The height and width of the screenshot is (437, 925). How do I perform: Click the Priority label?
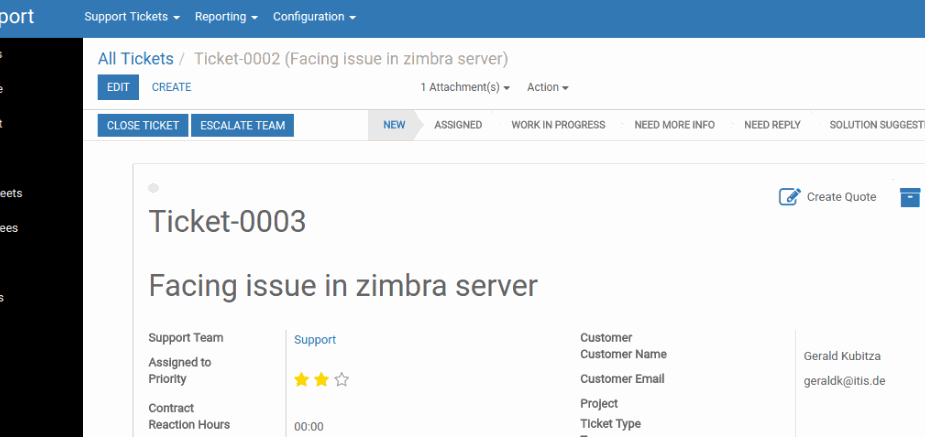pos(168,379)
